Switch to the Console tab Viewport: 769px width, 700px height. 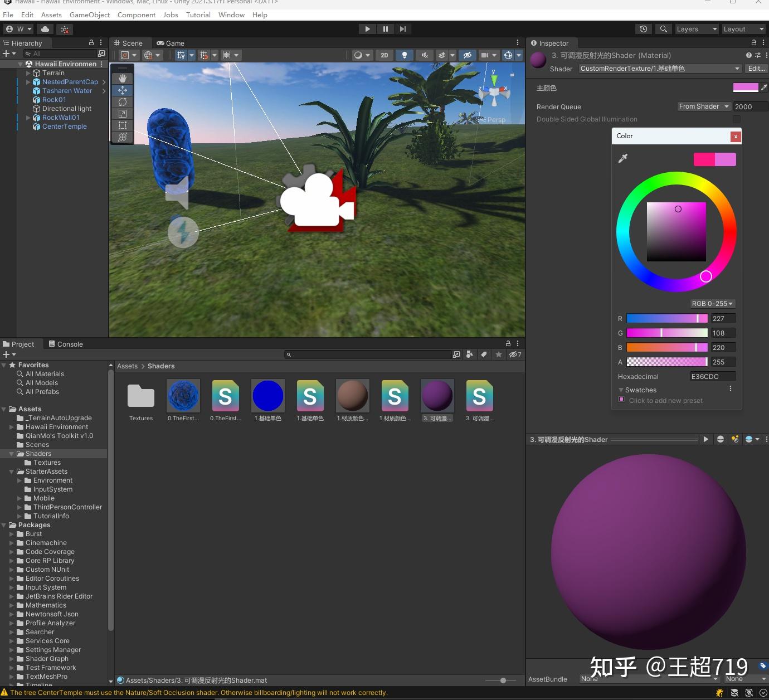pos(70,344)
